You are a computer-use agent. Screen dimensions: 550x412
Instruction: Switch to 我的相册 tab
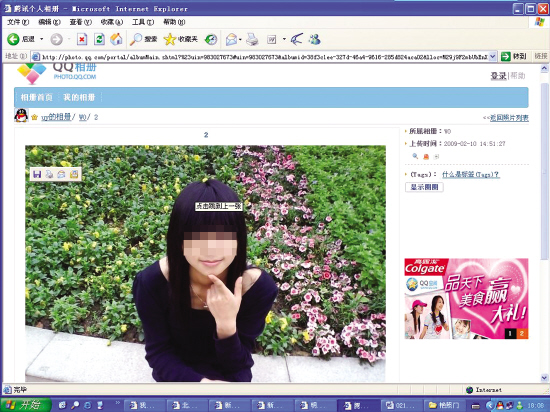(79, 97)
